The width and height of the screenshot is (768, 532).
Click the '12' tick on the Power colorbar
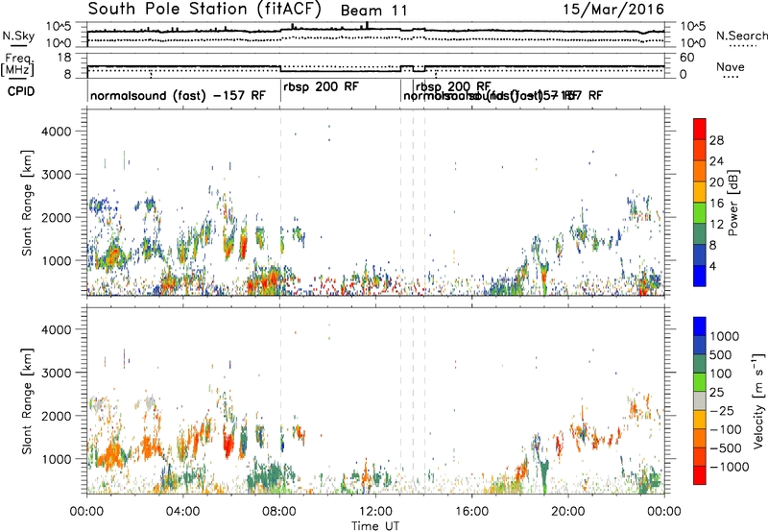point(716,225)
